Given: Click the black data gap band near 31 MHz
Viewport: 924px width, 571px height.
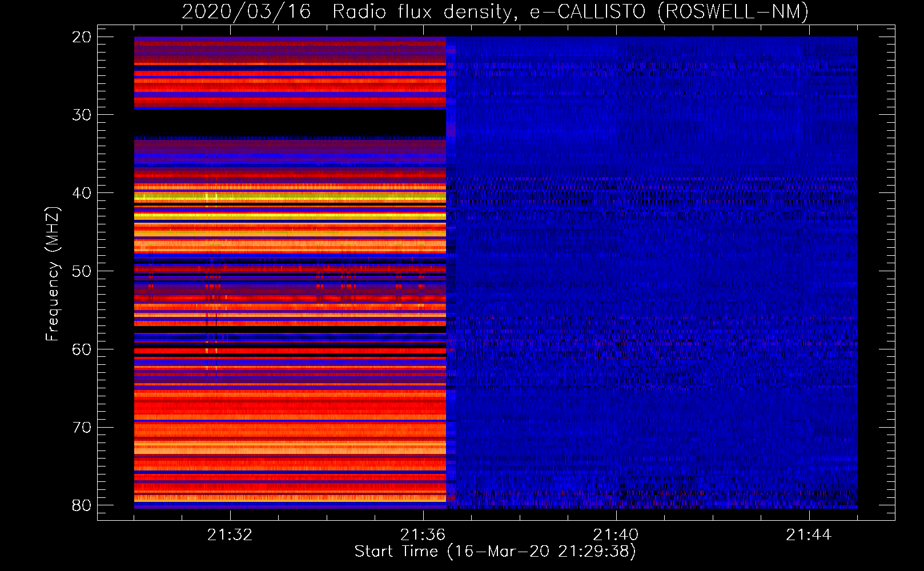Looking at the screenshot, I should click(290, 123).
